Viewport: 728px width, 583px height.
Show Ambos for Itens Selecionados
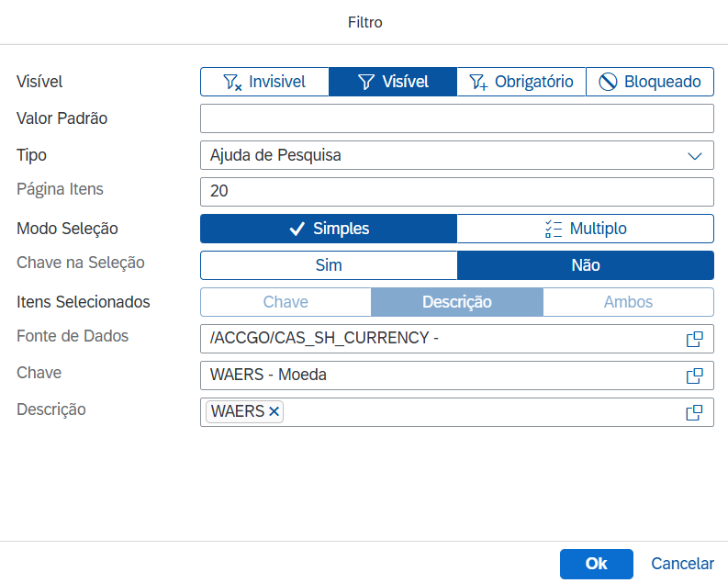pyautogui.click(x=628, y=302)
